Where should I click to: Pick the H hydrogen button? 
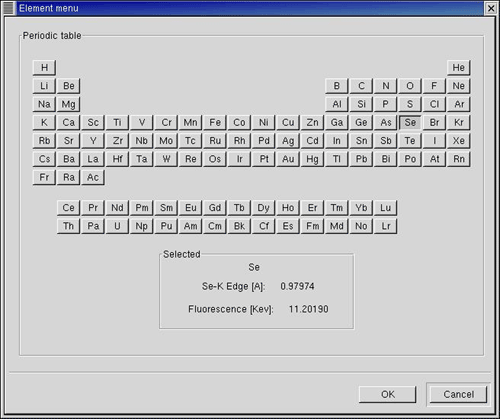(44, 68)
